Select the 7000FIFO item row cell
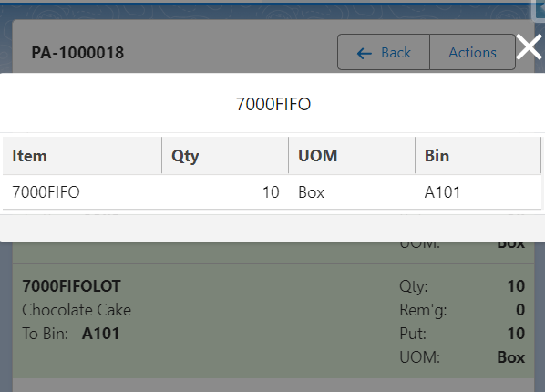 pyautogui.click(x=82, y=192)
